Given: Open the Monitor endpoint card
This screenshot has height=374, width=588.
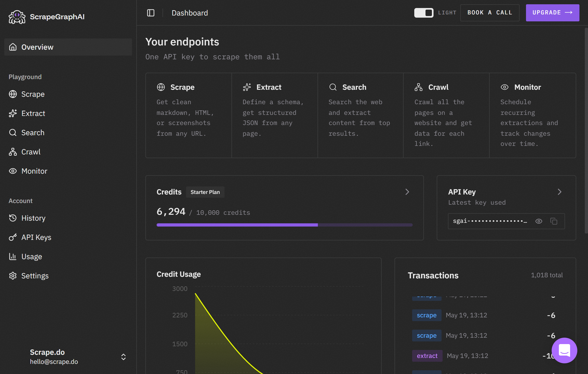Looking at the screenshot, I should coord(533,115).
